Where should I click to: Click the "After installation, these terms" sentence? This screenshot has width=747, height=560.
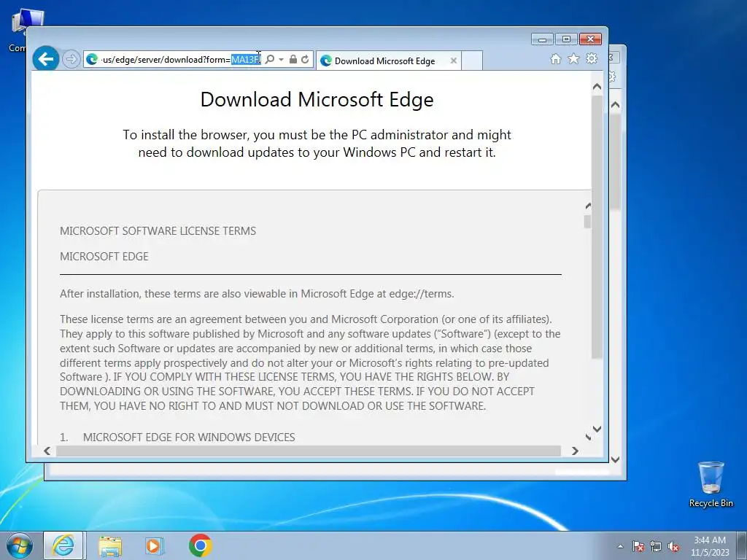(257, 294)
